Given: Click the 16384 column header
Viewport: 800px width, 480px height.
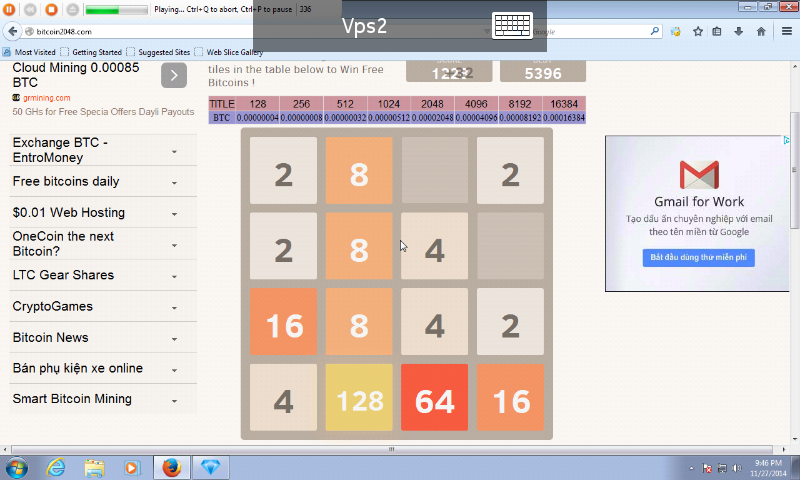Looking at the screenshot, I should [564, 104].
